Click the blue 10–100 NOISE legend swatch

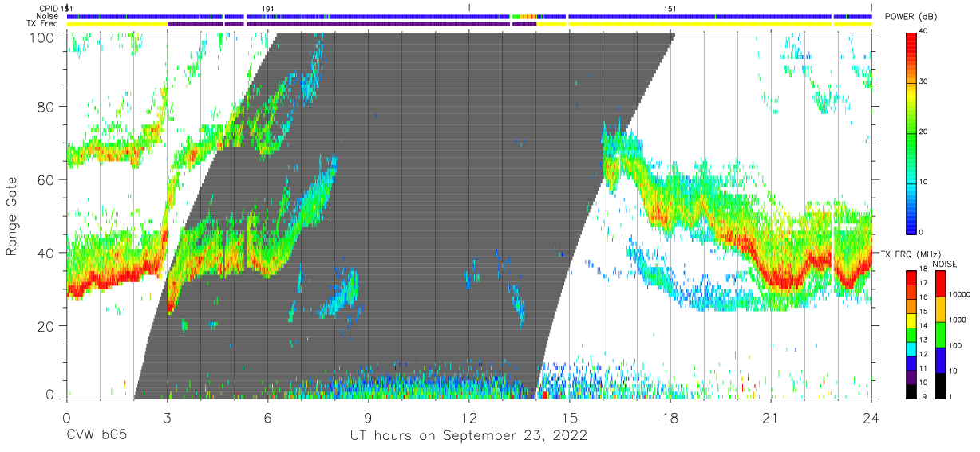click(x=939, y=360)
